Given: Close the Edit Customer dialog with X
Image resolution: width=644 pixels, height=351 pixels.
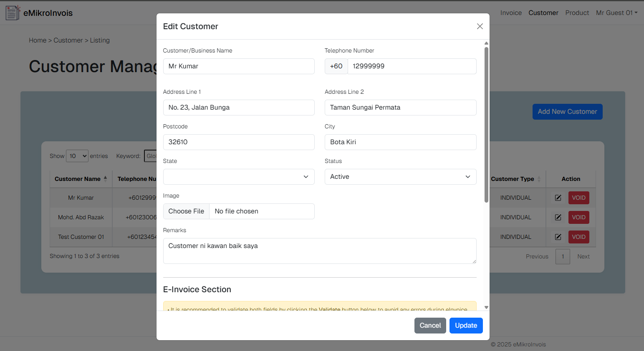Looking at the screenshot, I should 480,26.
